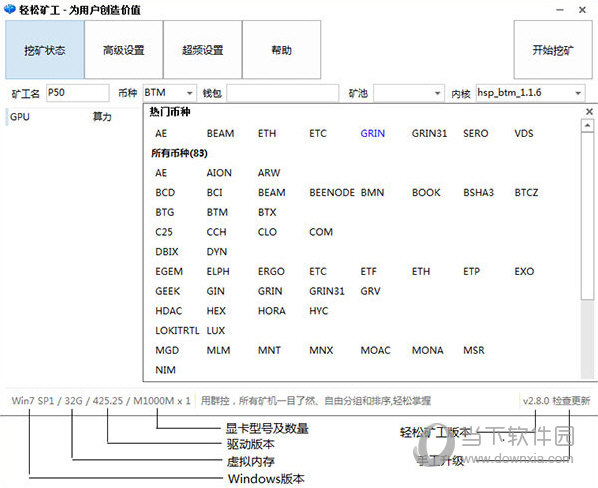Screen dimensions: 598x488
Task: Select BTCZ coin
Action: click(526, 193)
